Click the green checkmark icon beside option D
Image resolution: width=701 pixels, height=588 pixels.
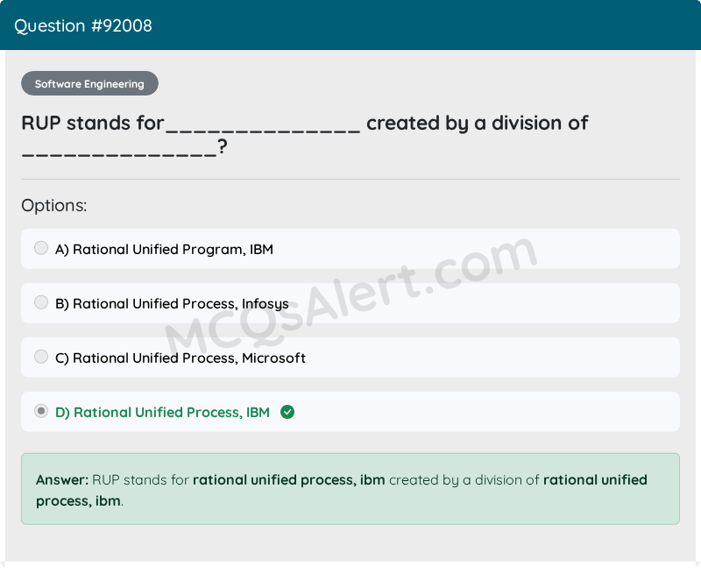pos(287,412)
